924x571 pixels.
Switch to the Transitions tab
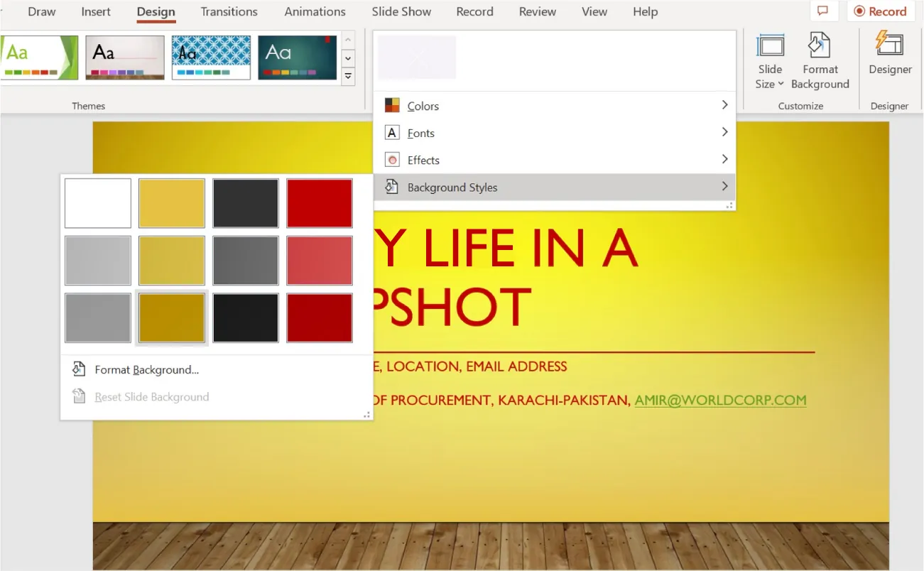(x=229, y=11)
